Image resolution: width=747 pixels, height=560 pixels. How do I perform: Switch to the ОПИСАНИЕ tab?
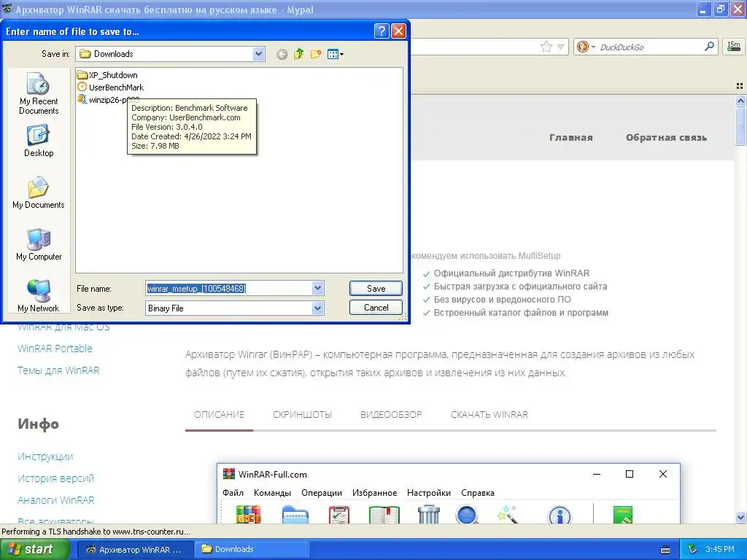[219, 415]
